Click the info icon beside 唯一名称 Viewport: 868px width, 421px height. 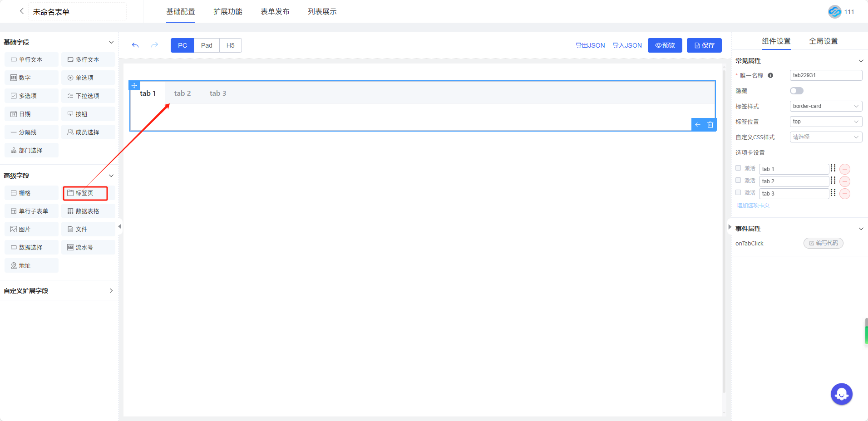[x=770, y=76]
